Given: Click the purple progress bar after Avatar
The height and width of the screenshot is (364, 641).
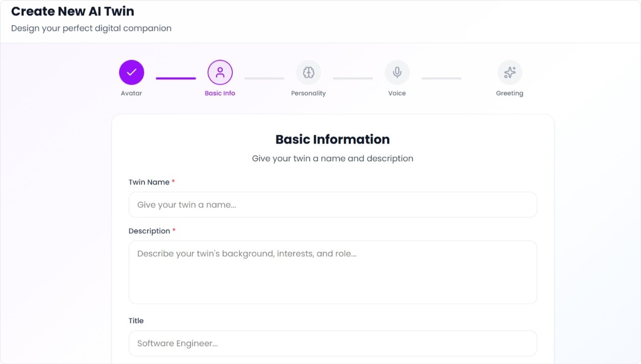Looking at the screenshot, I should 176,78.
